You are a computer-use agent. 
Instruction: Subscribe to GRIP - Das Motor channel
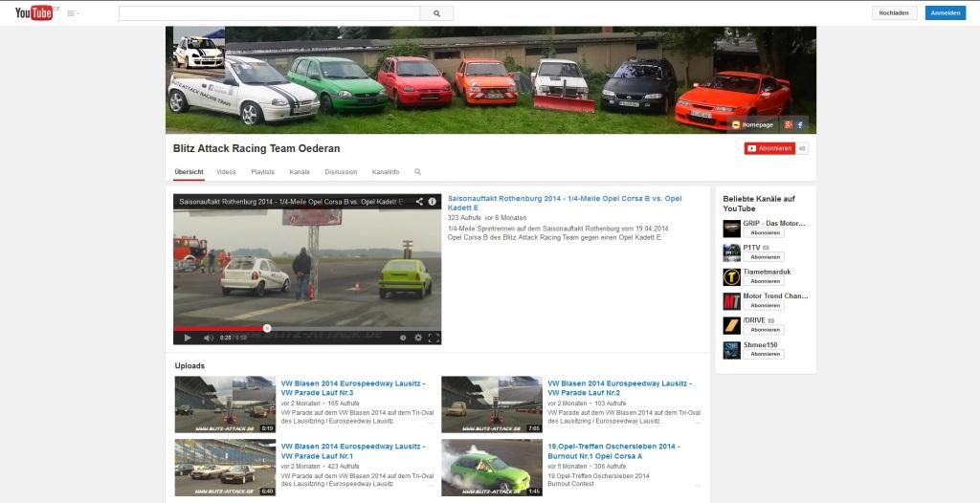pyautogui.click(x=764, y=233)
